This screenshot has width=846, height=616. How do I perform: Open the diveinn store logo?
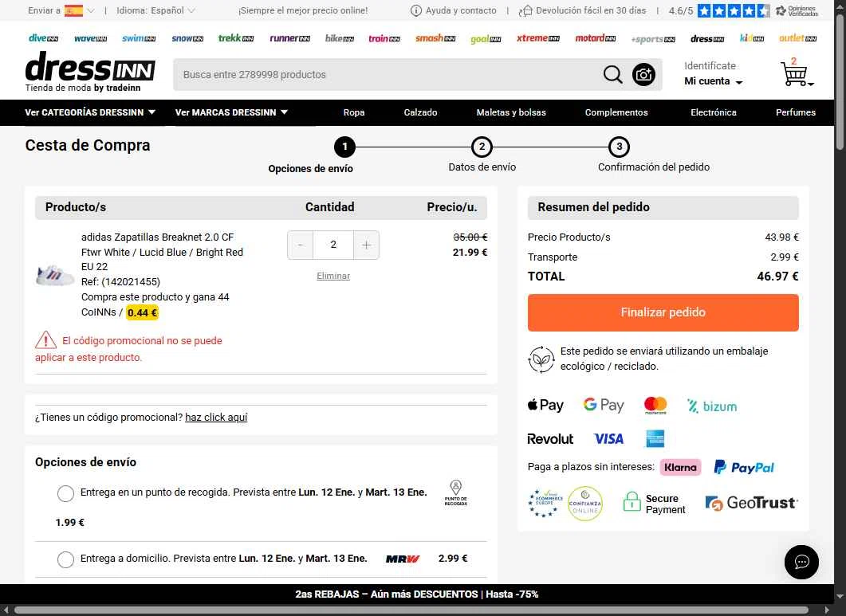point(43,38)
